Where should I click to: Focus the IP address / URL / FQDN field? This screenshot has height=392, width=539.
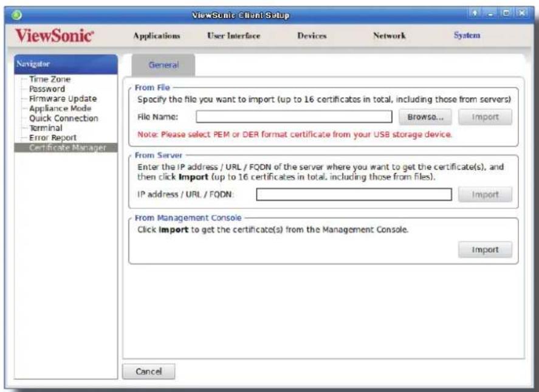click(354, 194)
